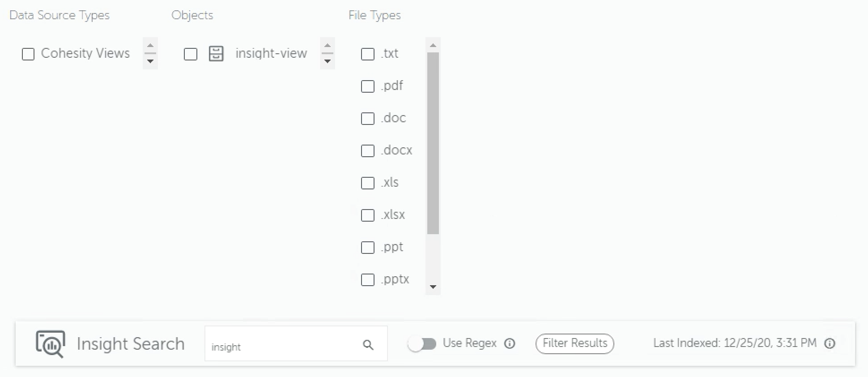868x377 pixels.
Task: Open the Use Regex info icon
Action: [x=510, y=343]
